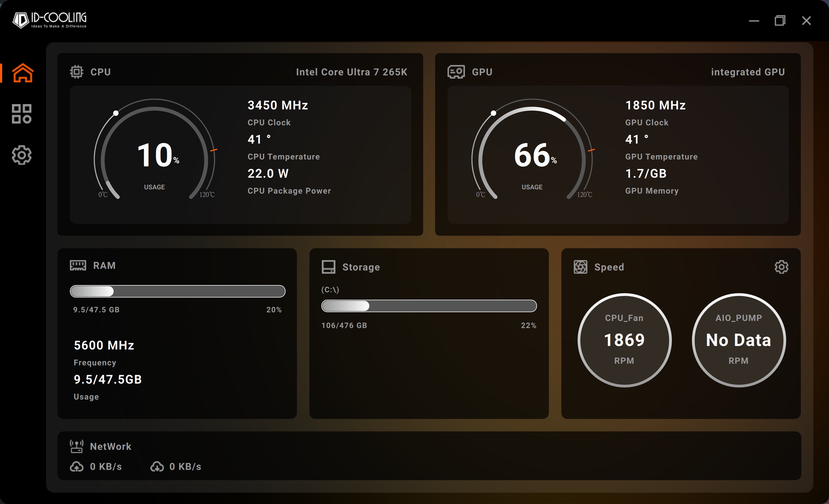The height and width of the screenshot is (504, 829).
Task: Click the CPU usage gauge showing 10%
Action: click(x=154, y=155)
